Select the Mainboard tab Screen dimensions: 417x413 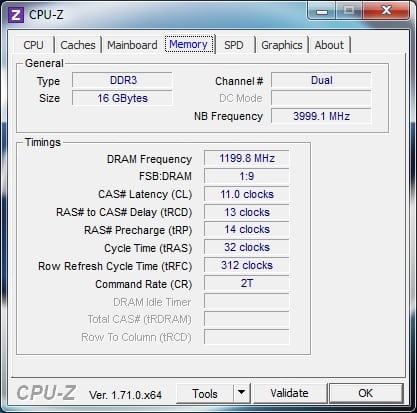click(132, 45)
